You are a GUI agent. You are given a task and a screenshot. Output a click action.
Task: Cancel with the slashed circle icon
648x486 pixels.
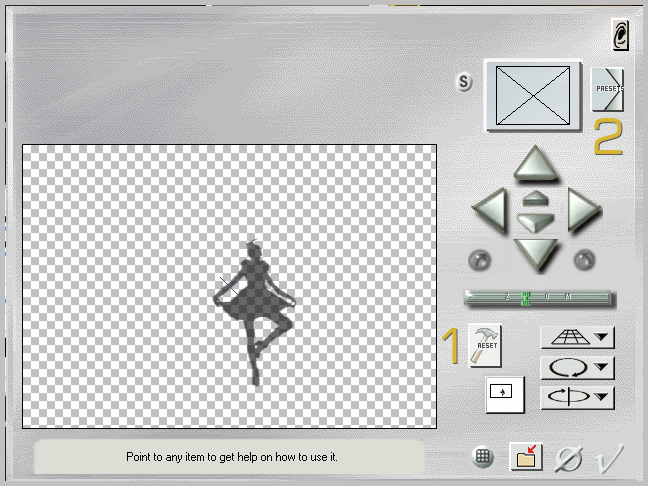click(568, 459)
